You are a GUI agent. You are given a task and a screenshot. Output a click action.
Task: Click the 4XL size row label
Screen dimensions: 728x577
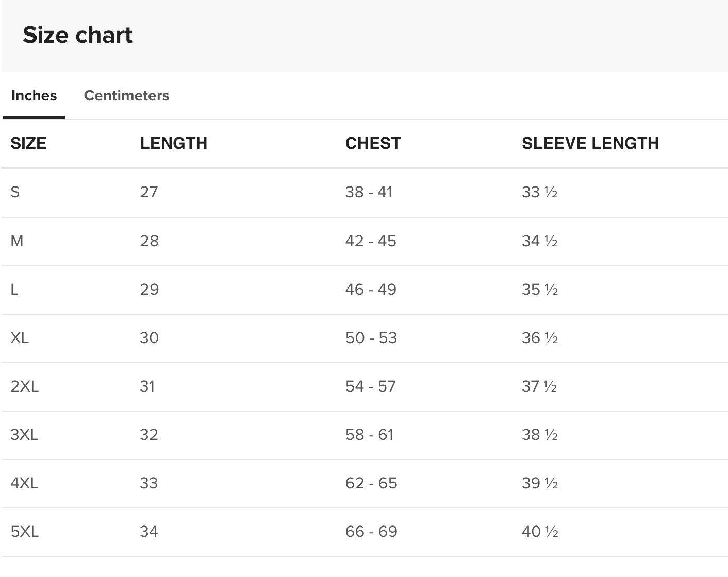click(x=24, y=483)
